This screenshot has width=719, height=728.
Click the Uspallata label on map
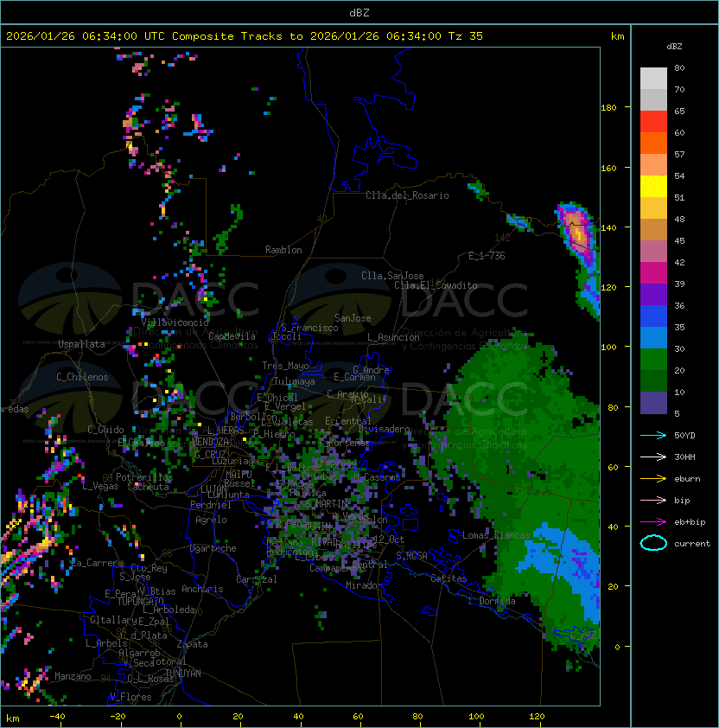pos(81,344)
